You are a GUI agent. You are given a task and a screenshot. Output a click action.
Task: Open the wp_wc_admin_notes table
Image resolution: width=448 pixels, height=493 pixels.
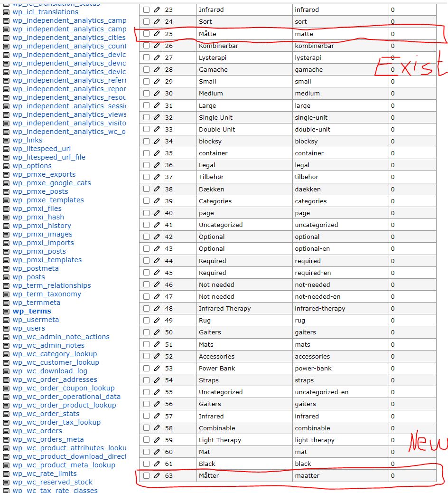[x=48, y=345]
